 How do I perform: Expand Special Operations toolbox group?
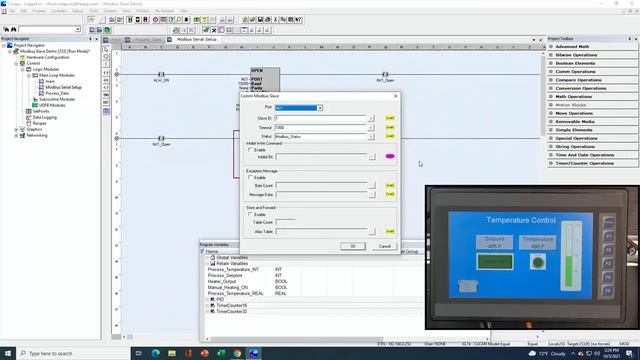click(x=551, y=138)
